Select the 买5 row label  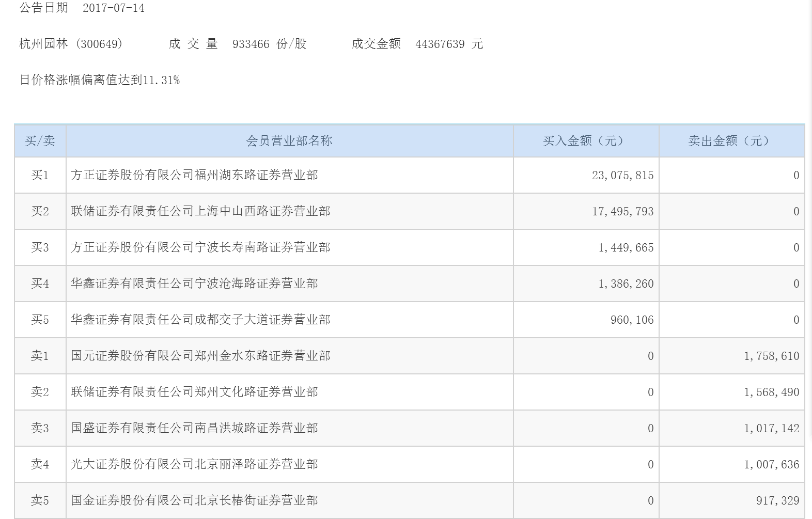pos(40,320)
